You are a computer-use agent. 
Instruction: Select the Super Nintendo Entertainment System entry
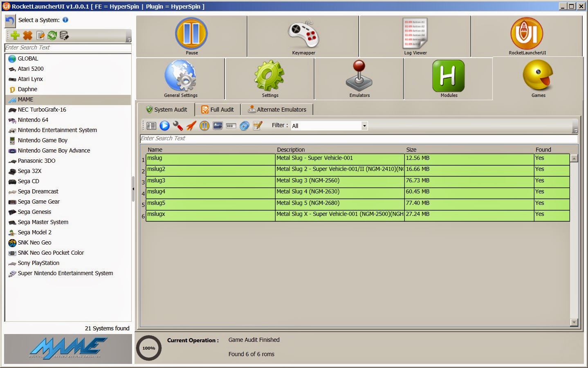tap(68, 274)
